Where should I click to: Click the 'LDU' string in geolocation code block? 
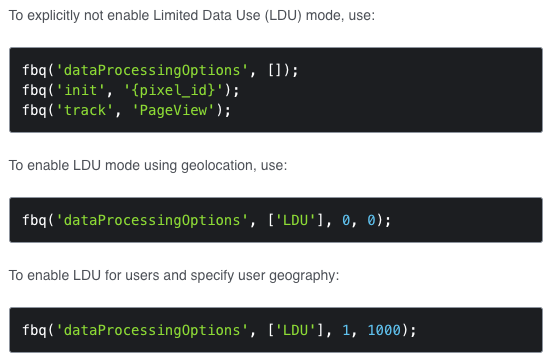tap(295, 220)
